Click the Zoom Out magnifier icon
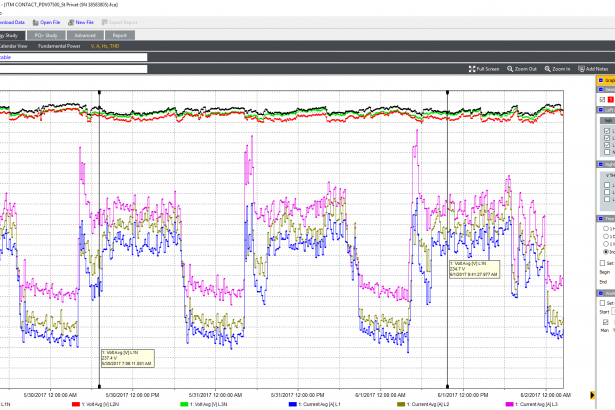This screenshot has width=615, height=410. pyautogui.click(x=510, y=69)
